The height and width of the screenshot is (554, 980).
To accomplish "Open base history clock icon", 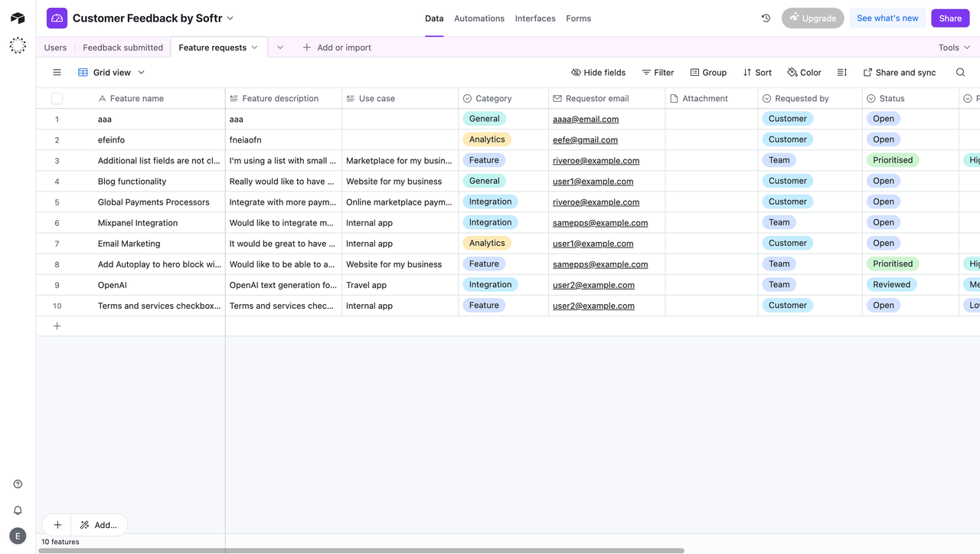I will tap(766, 18).
